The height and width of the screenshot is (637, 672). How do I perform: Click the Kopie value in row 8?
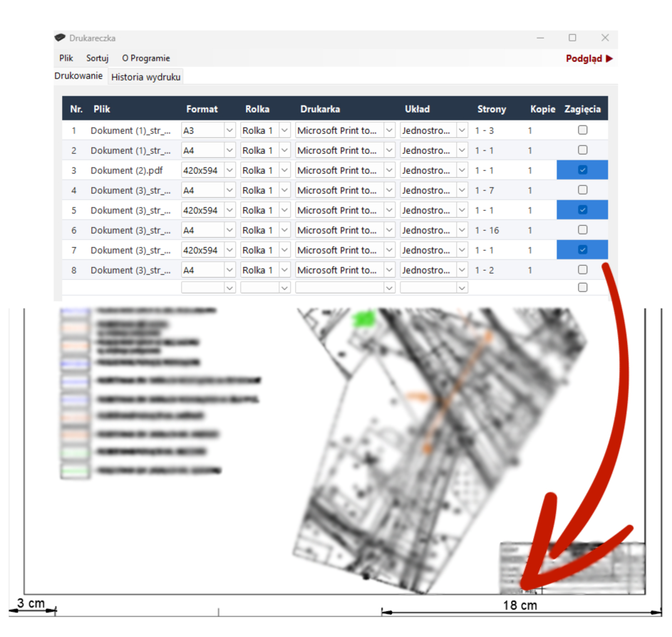pyautogui.click(x=530, y=270)
